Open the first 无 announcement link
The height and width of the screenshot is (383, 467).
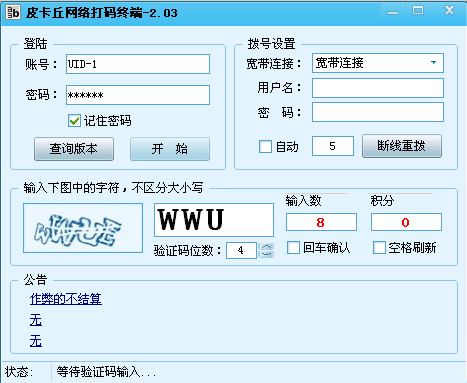pyautogui.click(x=36, y=320)
